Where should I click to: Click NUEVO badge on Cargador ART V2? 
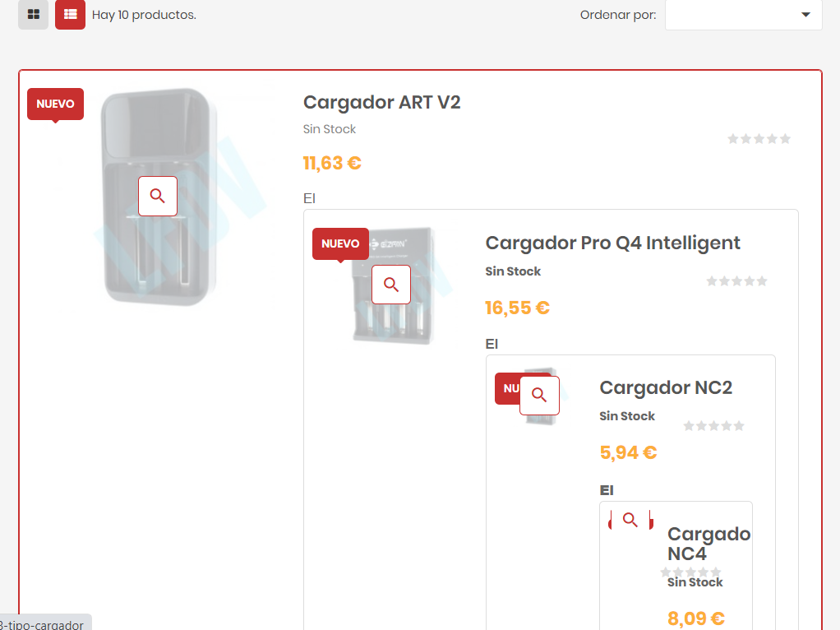click(x=56, y=104)
